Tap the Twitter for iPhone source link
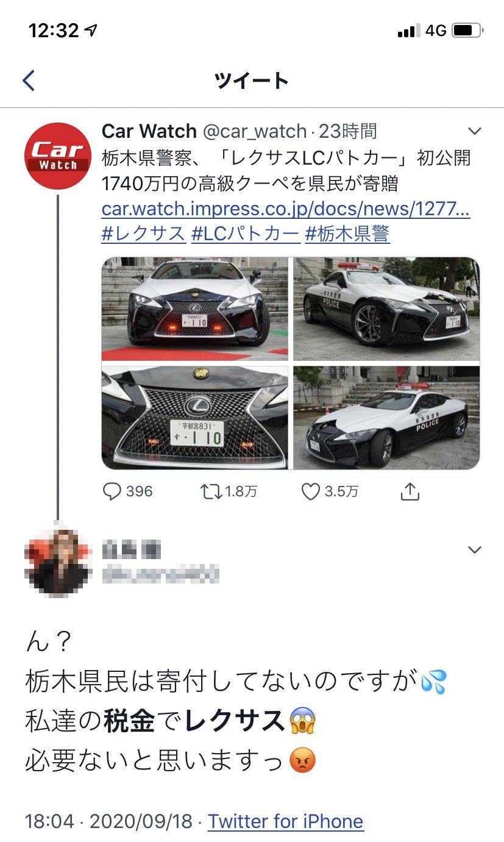Image resolution: width=504 pixels, height=842 pixels. pos(286,821)
